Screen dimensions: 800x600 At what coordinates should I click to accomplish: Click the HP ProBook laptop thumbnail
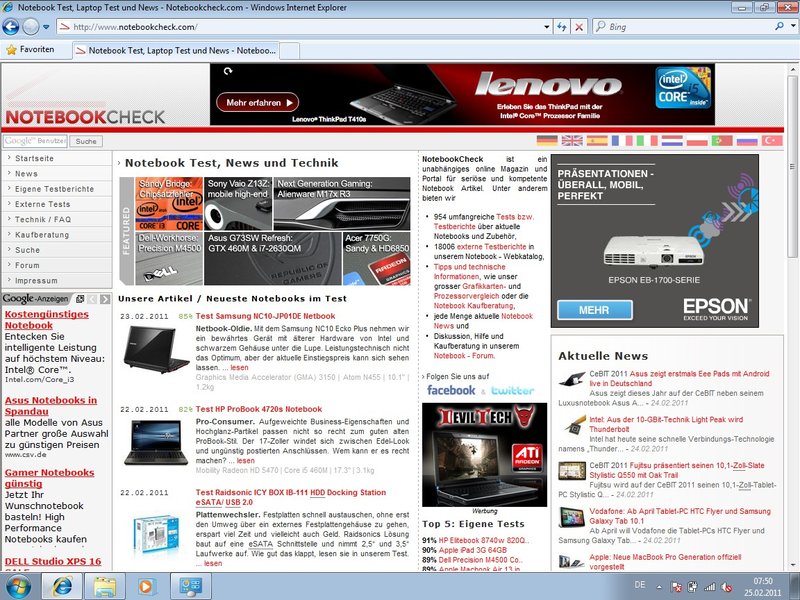click(x=156, y=442)
